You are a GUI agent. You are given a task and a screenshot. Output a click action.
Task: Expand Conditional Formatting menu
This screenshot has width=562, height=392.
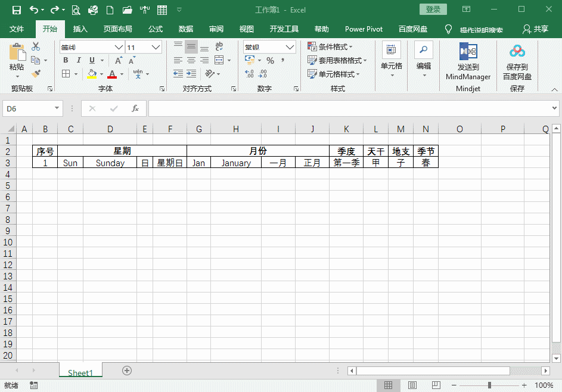coord(330,46)
